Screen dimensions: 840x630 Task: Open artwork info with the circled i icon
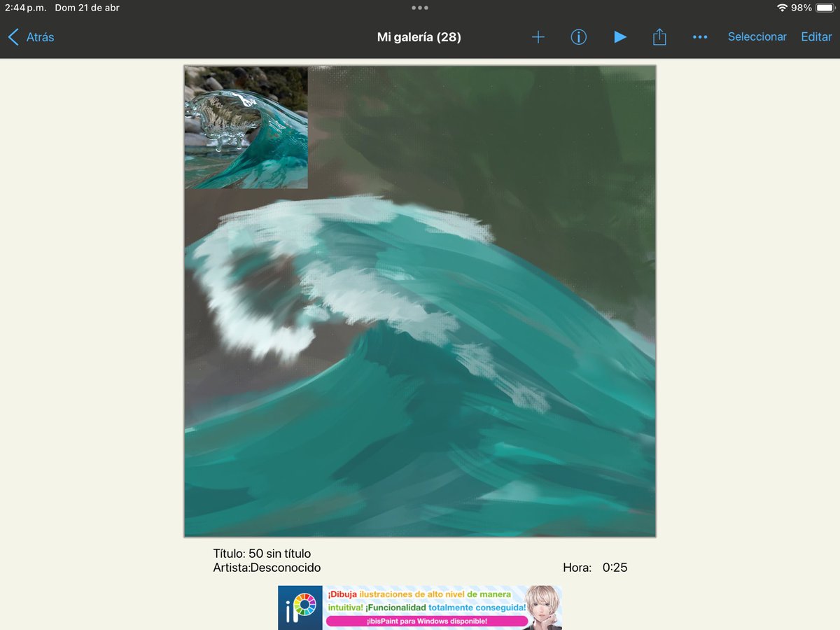click(x=578, y=37)
